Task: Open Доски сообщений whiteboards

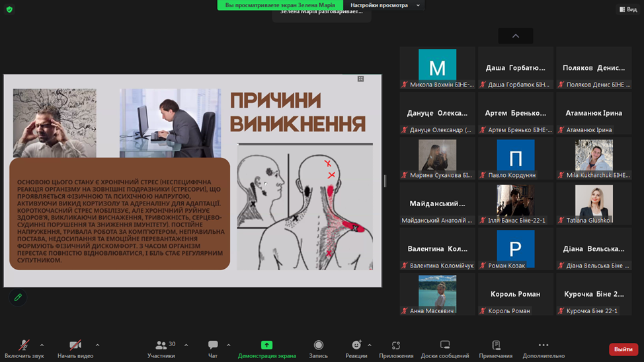Action: (445, 348)
